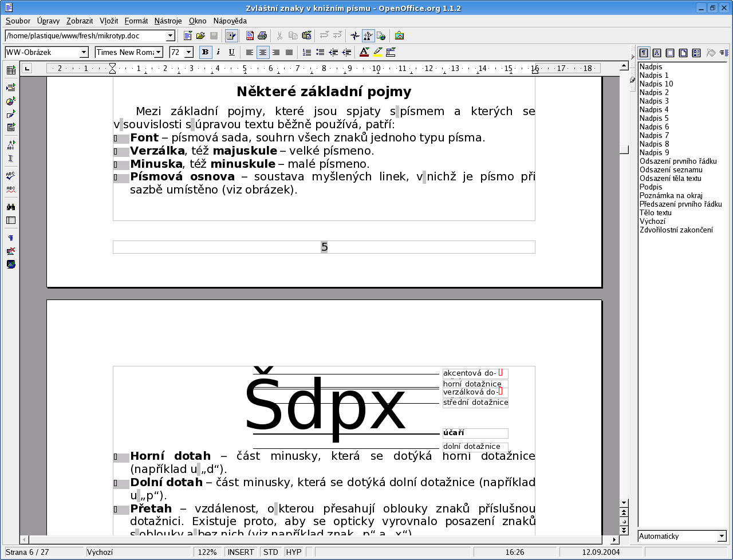Toggle Underline formatting button

231,52
